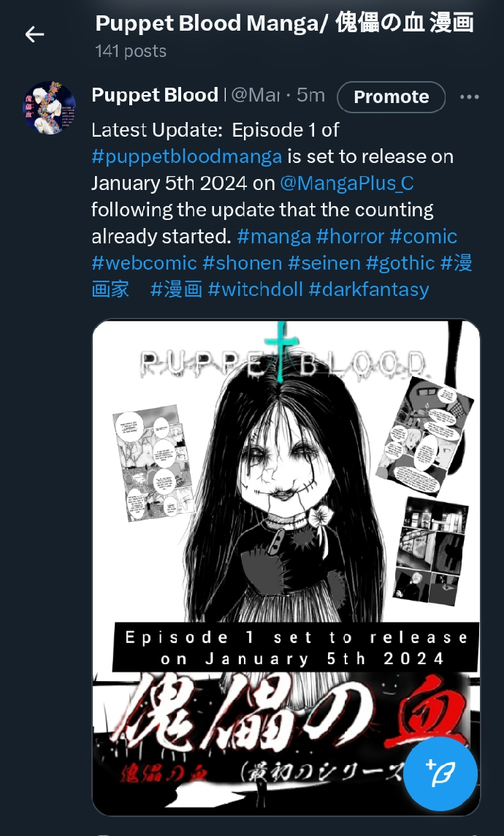This screenshot has width=504, height=836.
Task: Select the Puppet Blood display name
Action: pos(155,95)
